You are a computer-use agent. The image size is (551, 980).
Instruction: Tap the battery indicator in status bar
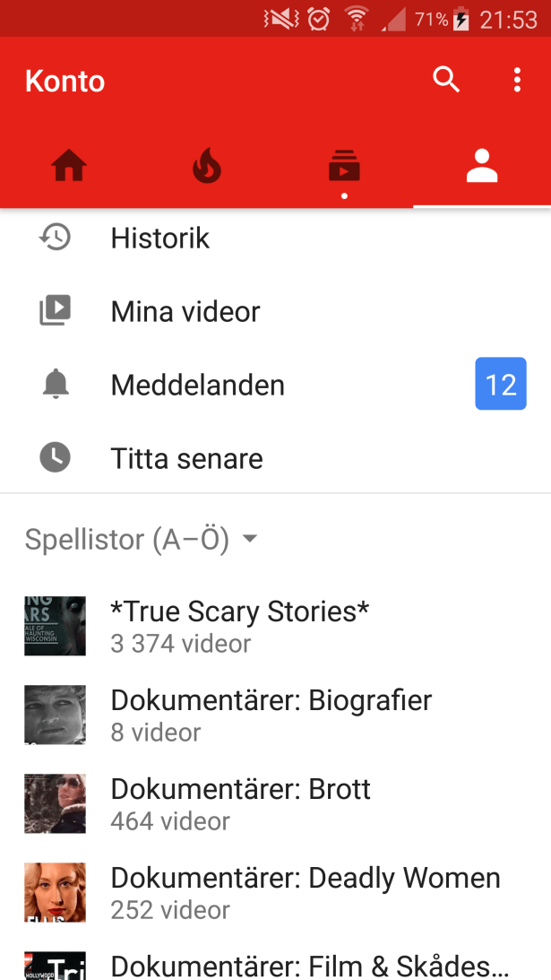point(461,19)
